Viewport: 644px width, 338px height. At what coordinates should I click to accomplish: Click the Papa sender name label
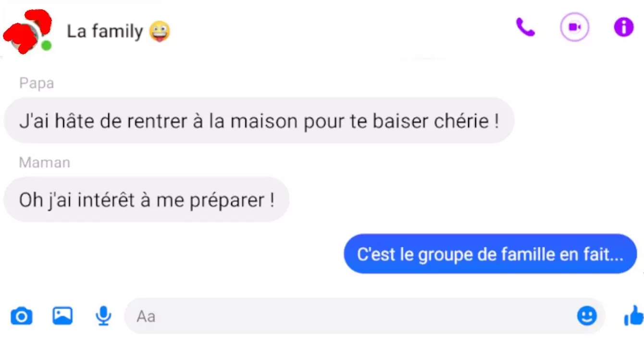coord(37,84)
